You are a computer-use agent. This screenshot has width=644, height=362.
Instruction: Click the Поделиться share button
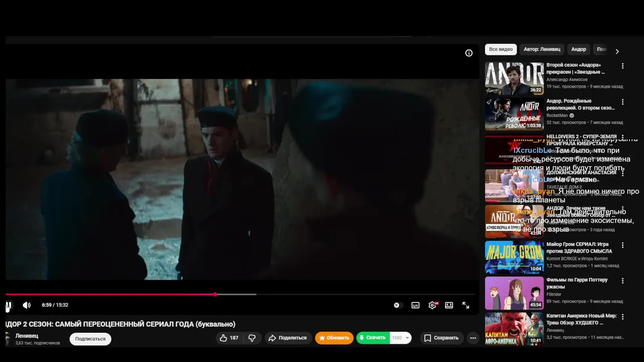(x=288, y=338)
